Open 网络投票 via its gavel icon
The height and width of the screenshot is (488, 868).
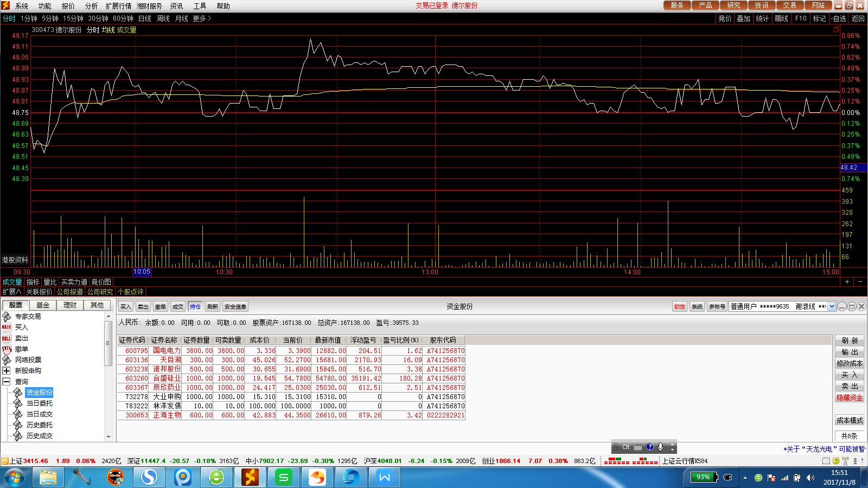(x=7, y=360)
